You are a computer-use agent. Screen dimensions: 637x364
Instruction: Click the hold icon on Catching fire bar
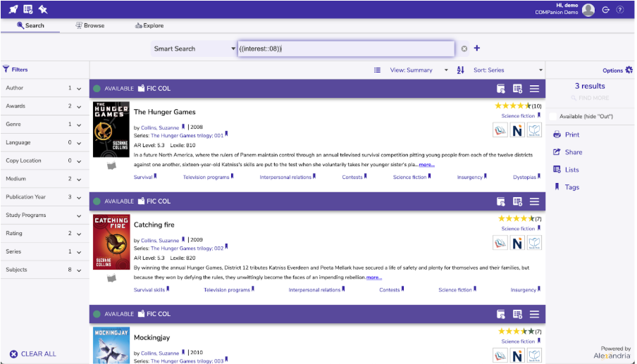[500, 201]
